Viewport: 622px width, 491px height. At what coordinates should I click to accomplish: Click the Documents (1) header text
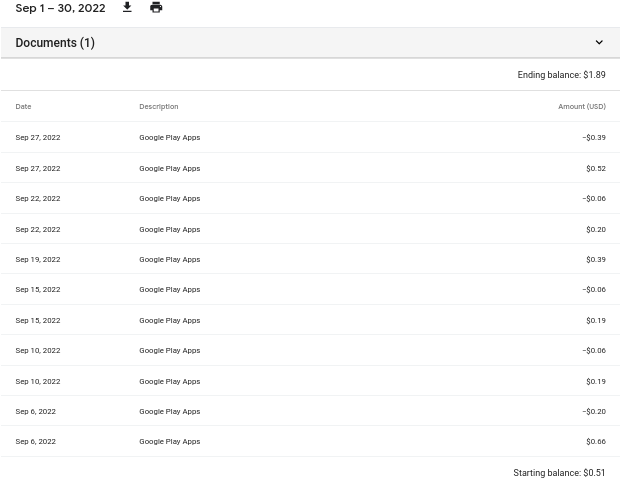coord(55,42)
